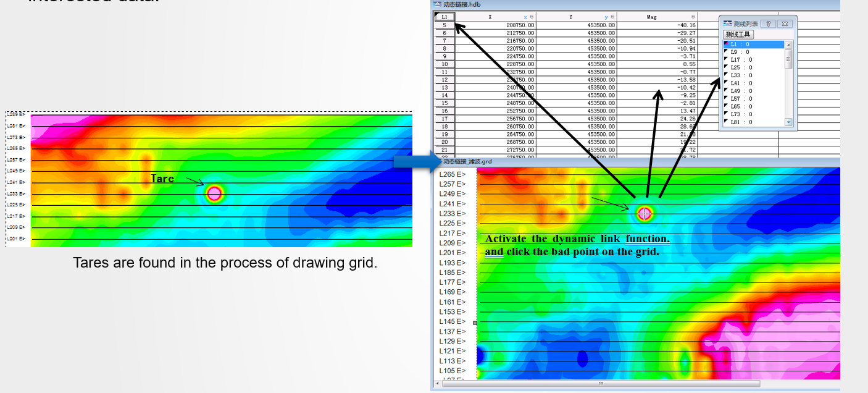Click the tare spot on the left map
The width and height of the screenshot is (868, 393).
coord(214,194)
